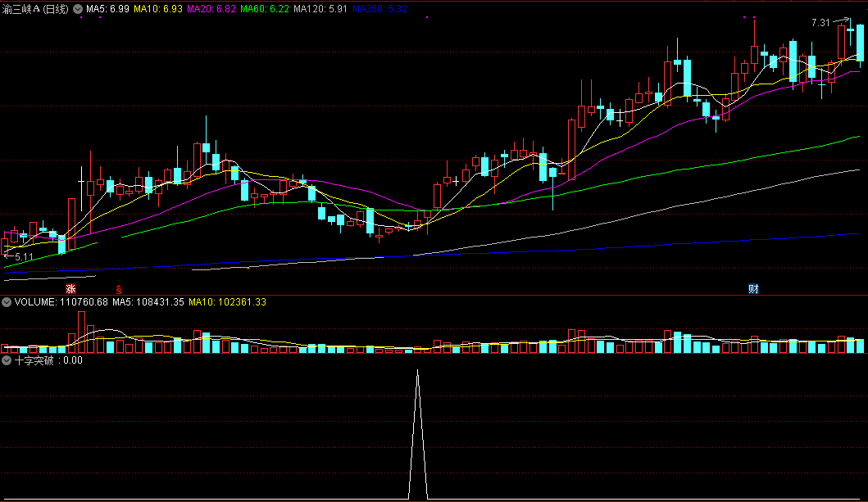Click the 7.31 high price label
This screenshot has width=868, height=502.
(821, 23)
